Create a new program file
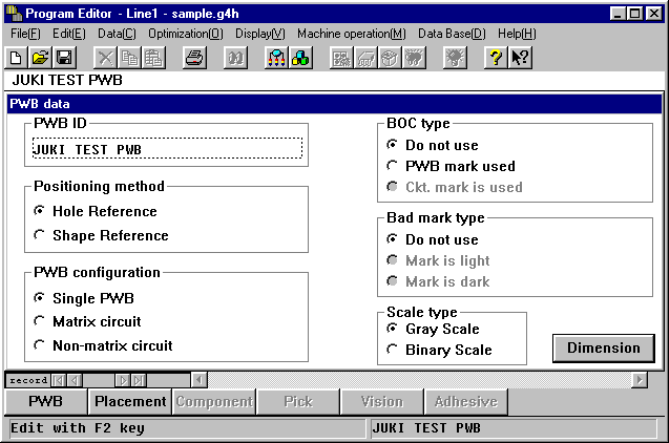The image size is (669, 443). (x=16, y=58)
